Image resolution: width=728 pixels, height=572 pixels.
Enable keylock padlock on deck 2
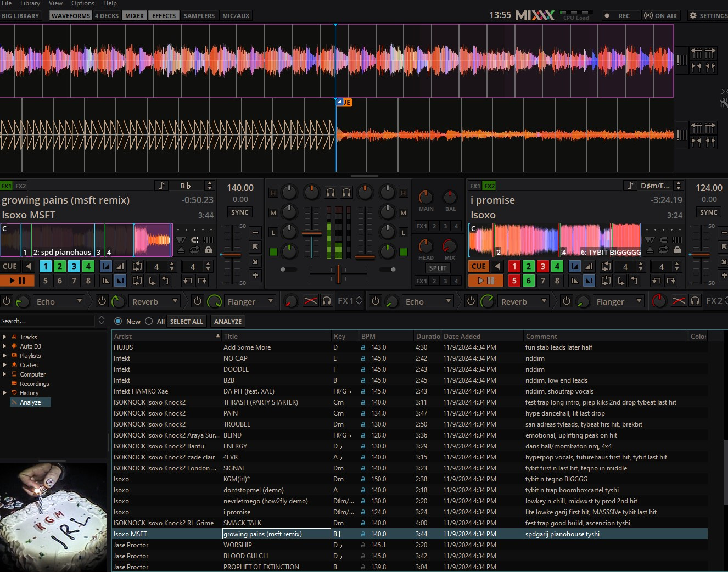(677, 250)
